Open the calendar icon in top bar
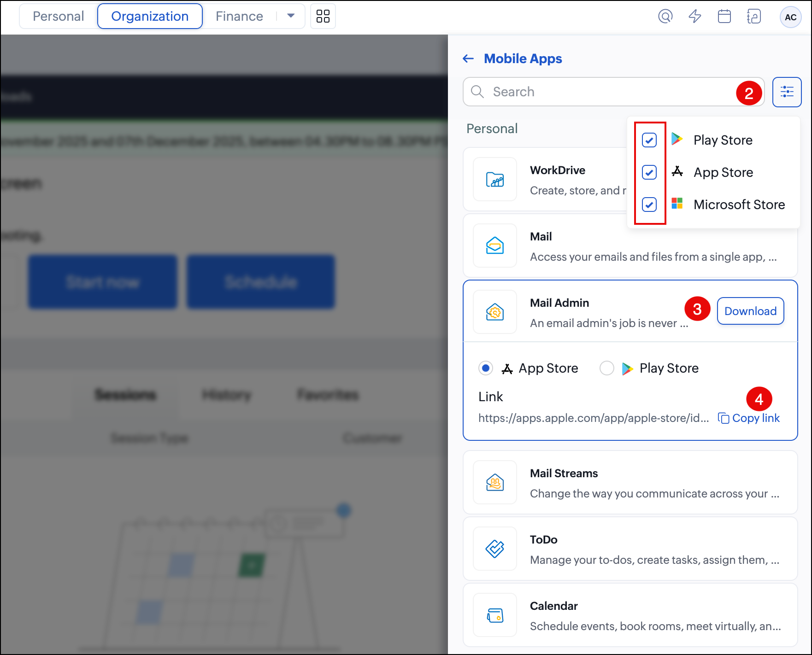 click(x=724, y=17)
